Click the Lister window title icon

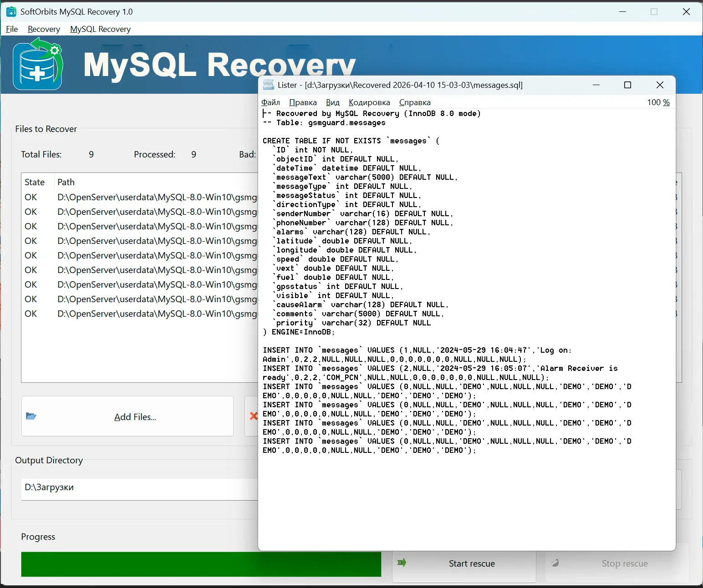coord(269,85)
